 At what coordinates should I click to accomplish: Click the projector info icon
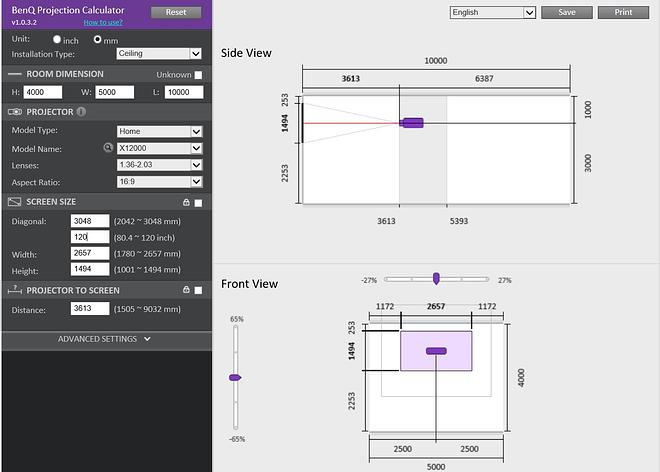tap(81, 112)
